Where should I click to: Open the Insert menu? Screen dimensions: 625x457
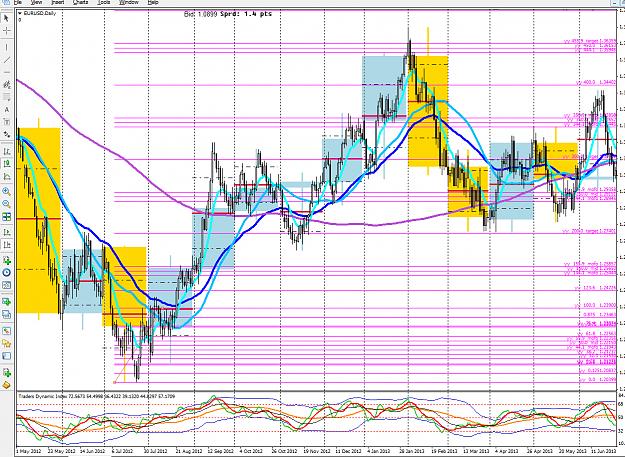[57, 2]
